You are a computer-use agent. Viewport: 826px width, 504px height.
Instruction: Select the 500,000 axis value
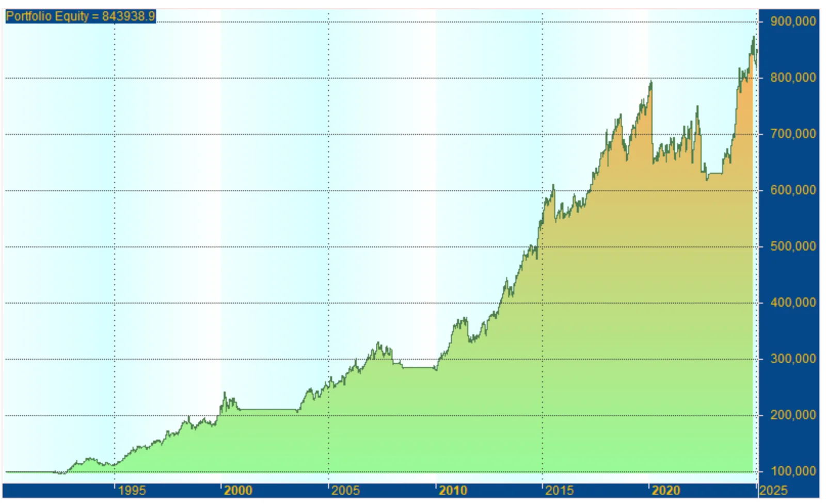[x=793, y=246]
